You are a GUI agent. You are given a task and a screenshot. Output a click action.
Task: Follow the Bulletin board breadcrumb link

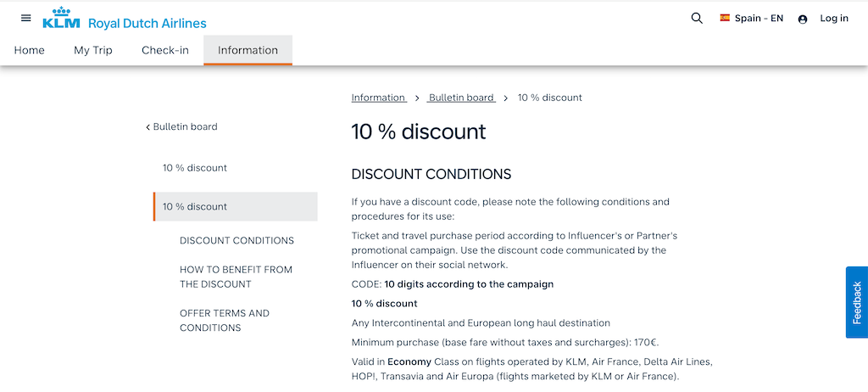[462, 98]
